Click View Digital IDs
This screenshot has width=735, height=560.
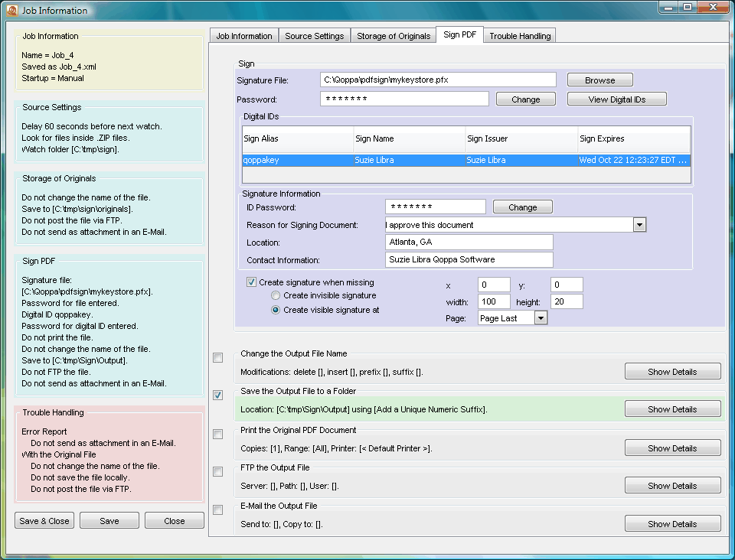(x=616, y=98)
